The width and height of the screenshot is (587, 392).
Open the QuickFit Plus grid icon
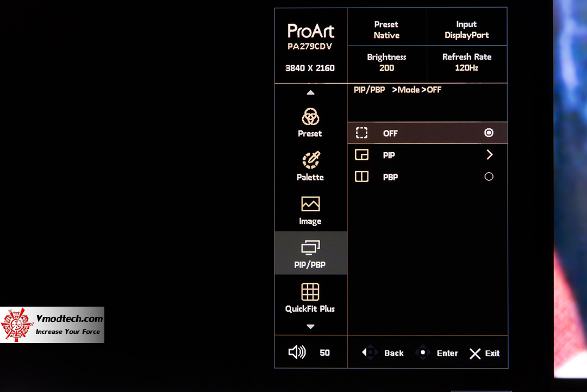click(x=310, y=291)
